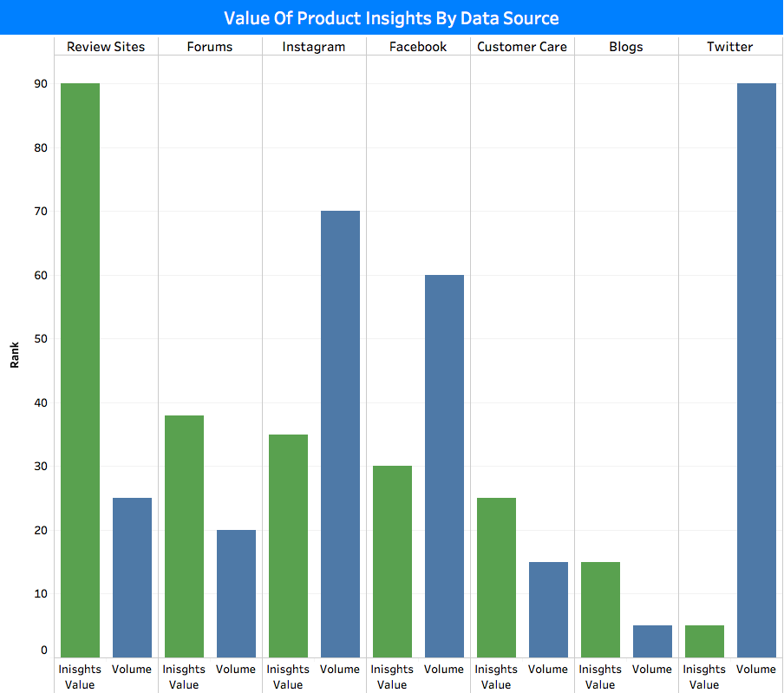Screen dimensions: 784x693
Task: Click the blue Twitter Volume bar
Action: click(x=756, y=370)
